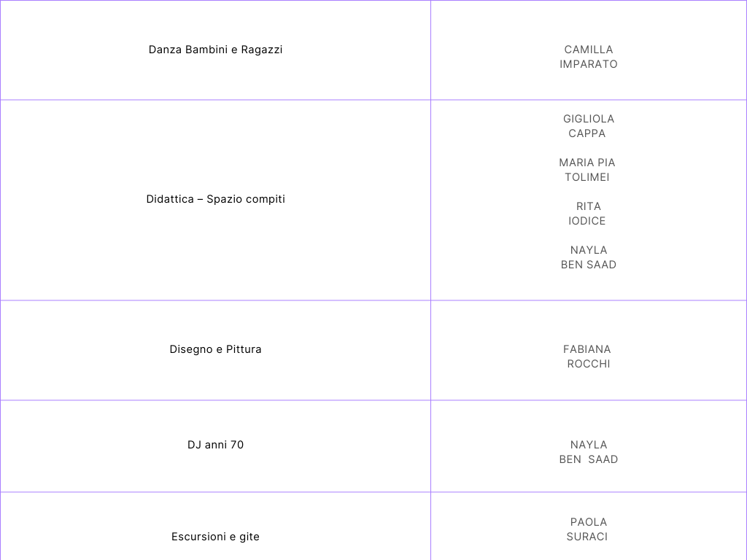Click the surname CAPPA
747x560 pixels.
pyautogui.click(x=587, y=133)
